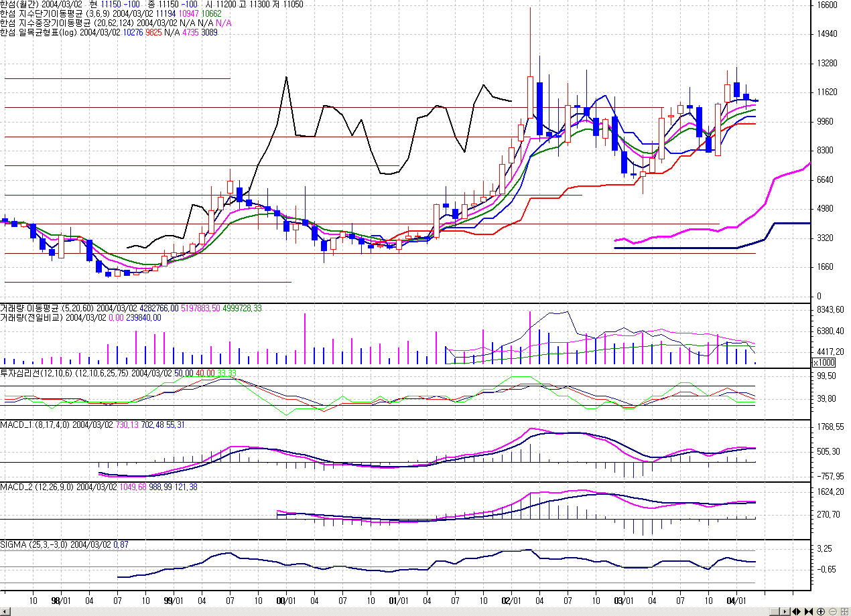
Task: Select the 지수단기이동평균 (3,6,9) indicator label
Action: pyautogui.click(x=54, y=13)
